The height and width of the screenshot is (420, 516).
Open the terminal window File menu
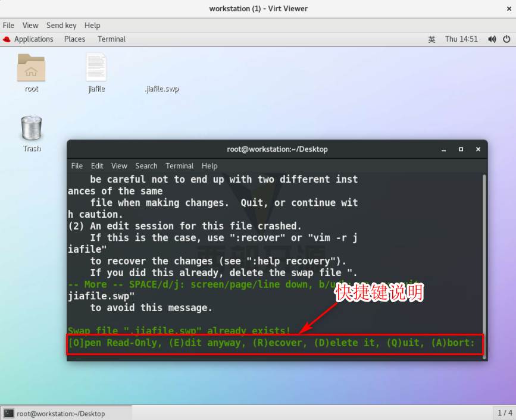point(77,166)
